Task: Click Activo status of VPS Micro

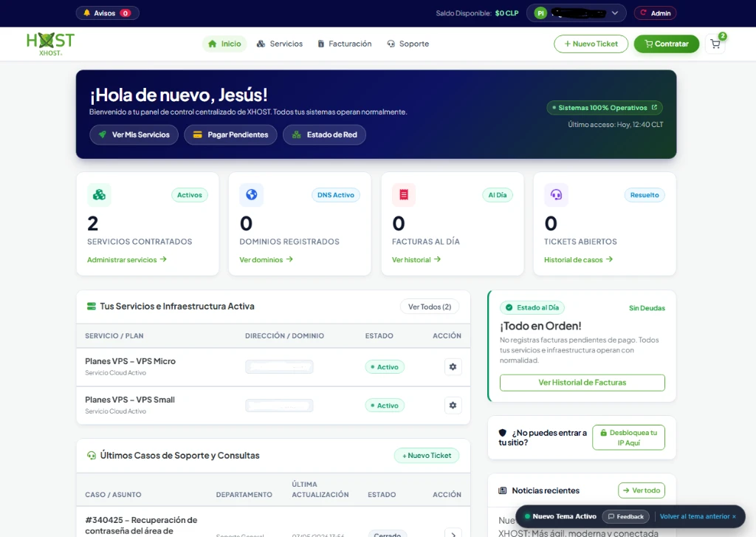Action: coord(384,366)
